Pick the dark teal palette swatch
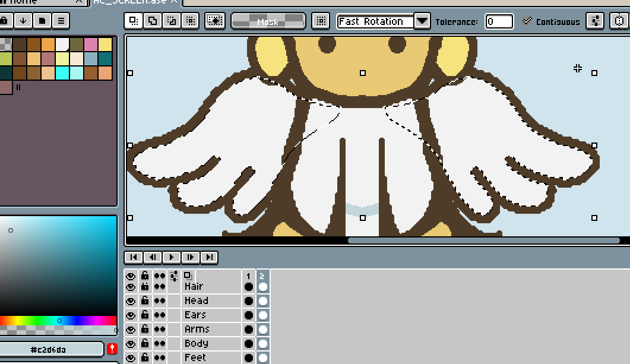Image resolution: width=630 pixels, height=364 pixels. pos(105,59)
